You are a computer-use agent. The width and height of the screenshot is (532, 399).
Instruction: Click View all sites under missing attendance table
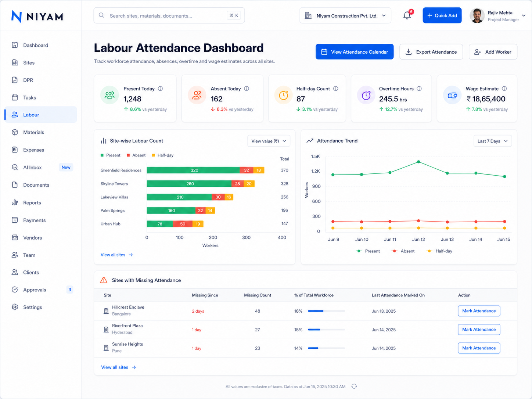coord(118,367)
